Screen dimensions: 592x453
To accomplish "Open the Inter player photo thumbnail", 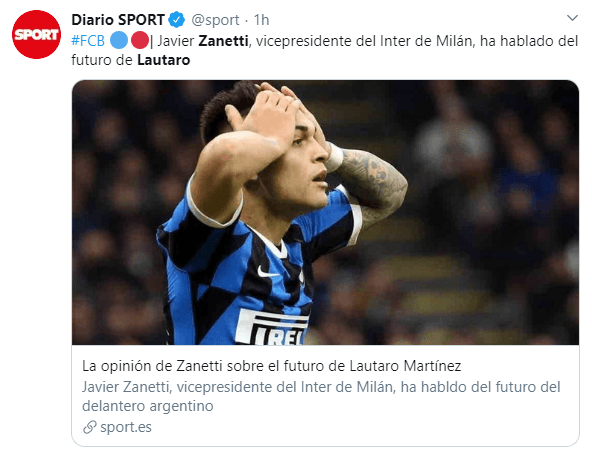I will 325,212.
